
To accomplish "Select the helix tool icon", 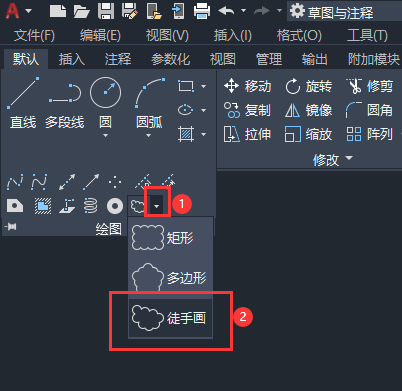I will pos(91,206).
